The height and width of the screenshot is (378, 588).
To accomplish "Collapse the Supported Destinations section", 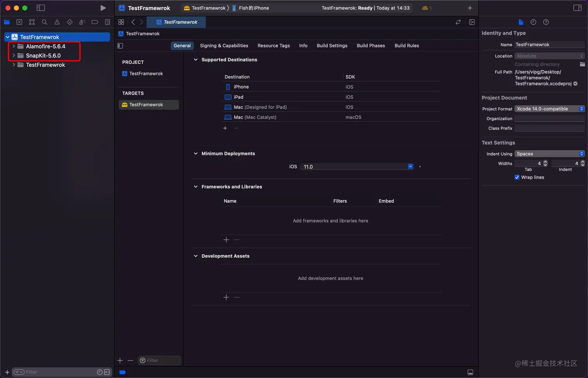I will tap(196, 59).
